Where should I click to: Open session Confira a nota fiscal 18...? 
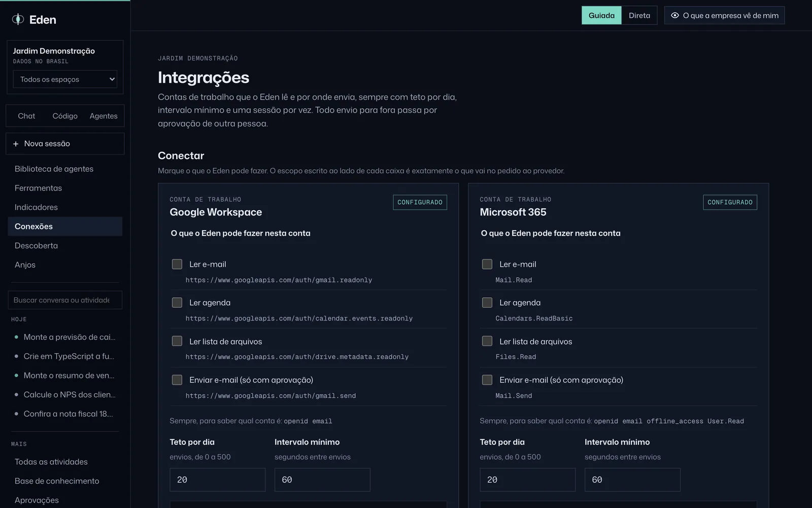pos(65,414)
